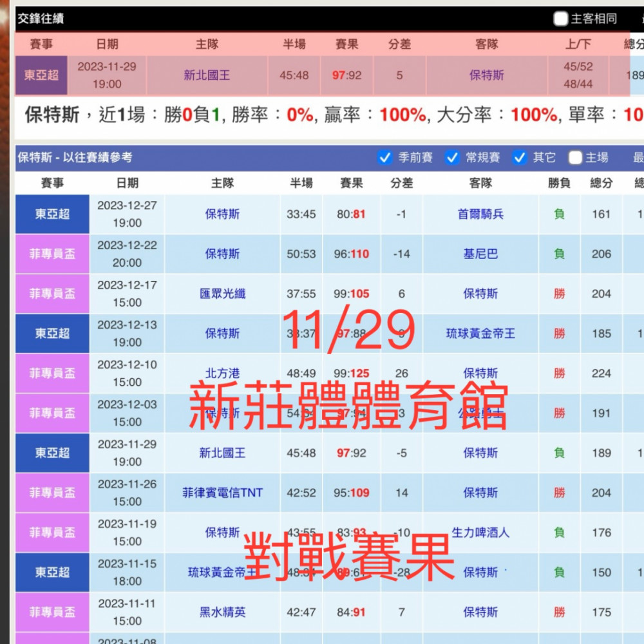Click 勝 result on 匯眾光纖 row

(560, 294)
